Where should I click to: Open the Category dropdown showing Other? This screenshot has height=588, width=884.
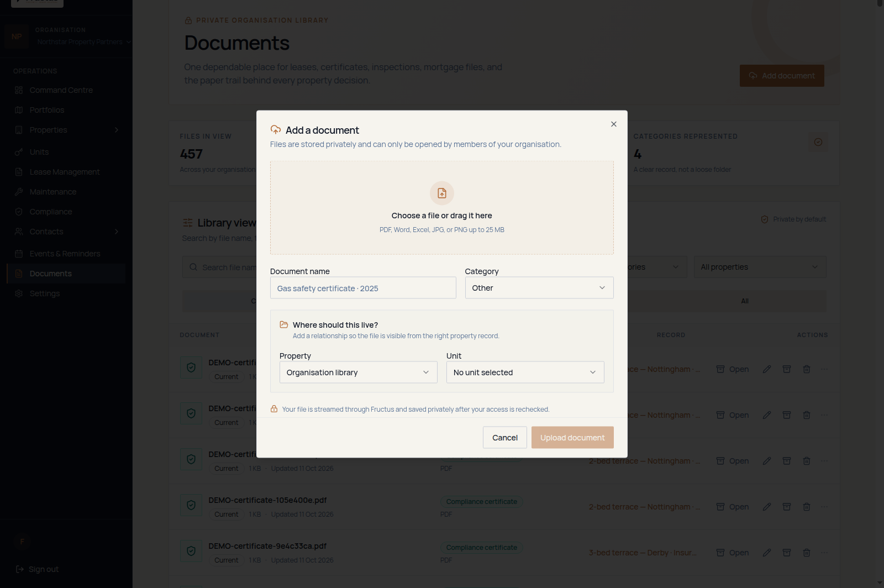point(539,288)
